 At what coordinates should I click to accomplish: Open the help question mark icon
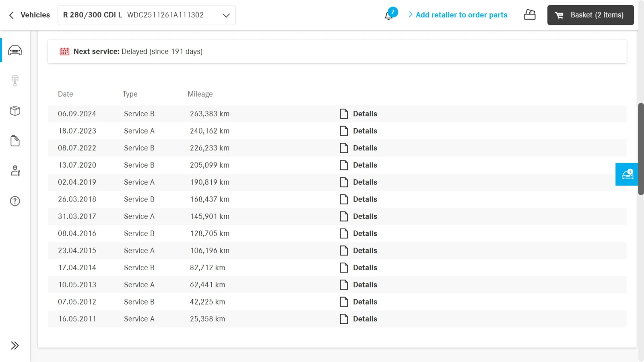15,201
